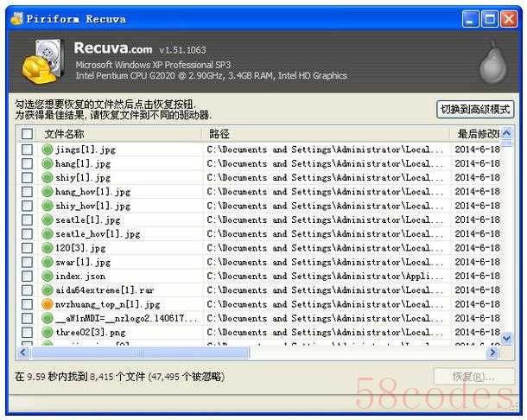527x420 pixels.
Task: Click the Piriform pear logo
Action: (492, 63)
